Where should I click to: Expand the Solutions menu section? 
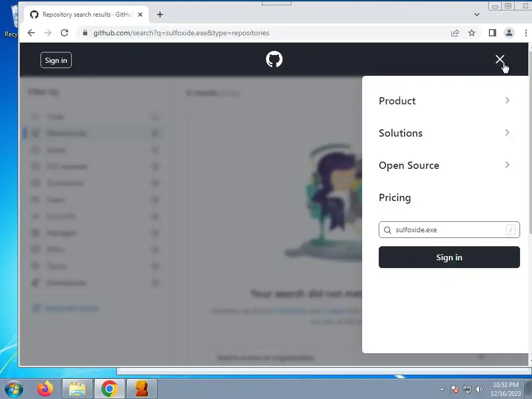[444, 133]
